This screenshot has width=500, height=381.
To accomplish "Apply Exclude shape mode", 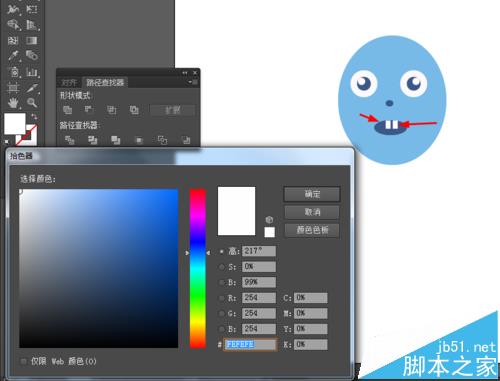I will pyautogui.click(x=134, y=110).
